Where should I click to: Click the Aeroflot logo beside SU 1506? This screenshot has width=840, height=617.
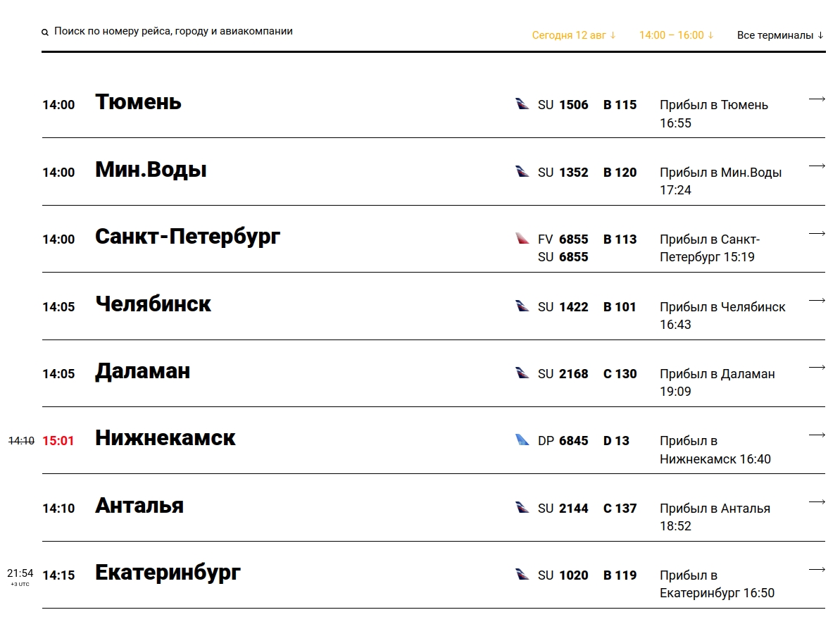point(522,104)
